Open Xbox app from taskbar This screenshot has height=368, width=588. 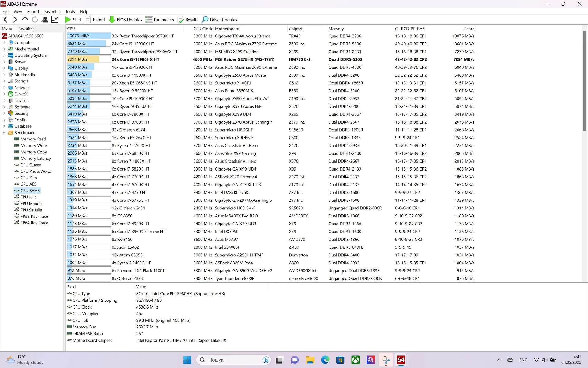coord(355,360)
